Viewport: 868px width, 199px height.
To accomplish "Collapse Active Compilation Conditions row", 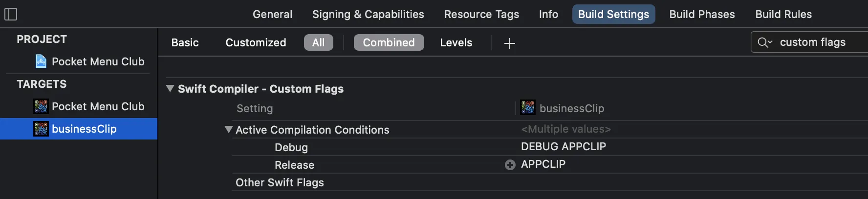I will tap(228, 130).
